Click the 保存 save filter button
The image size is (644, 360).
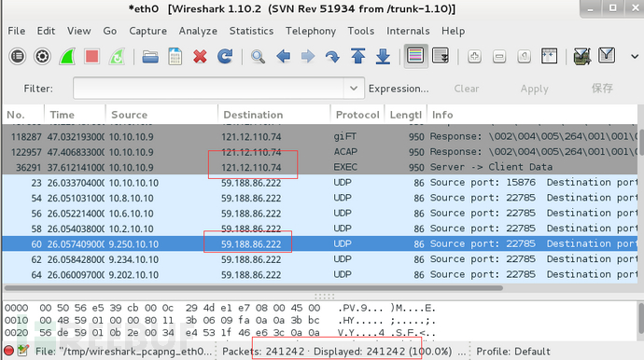(x=602, y=89)
